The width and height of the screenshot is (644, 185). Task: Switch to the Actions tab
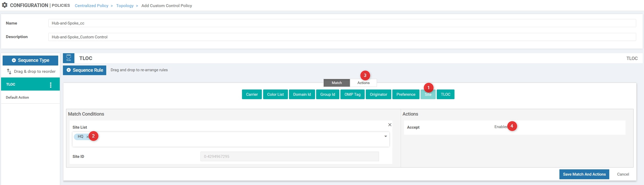pos(363,83)
